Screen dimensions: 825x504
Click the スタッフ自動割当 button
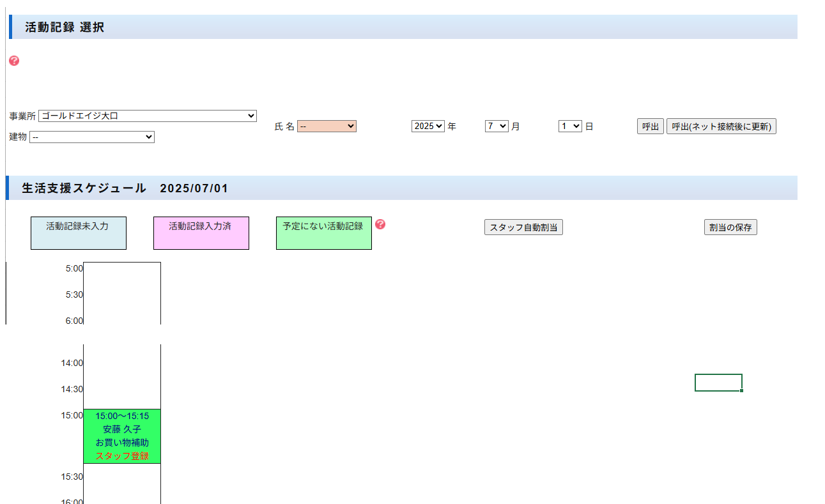pos(523,227)
